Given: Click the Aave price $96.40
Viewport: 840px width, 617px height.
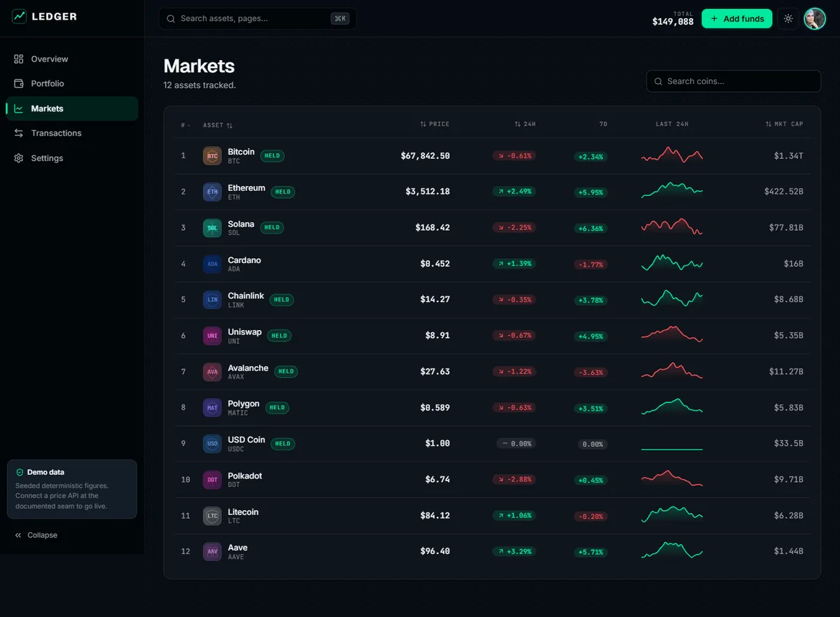Looking at the screenshot, I should pos(435,551).
